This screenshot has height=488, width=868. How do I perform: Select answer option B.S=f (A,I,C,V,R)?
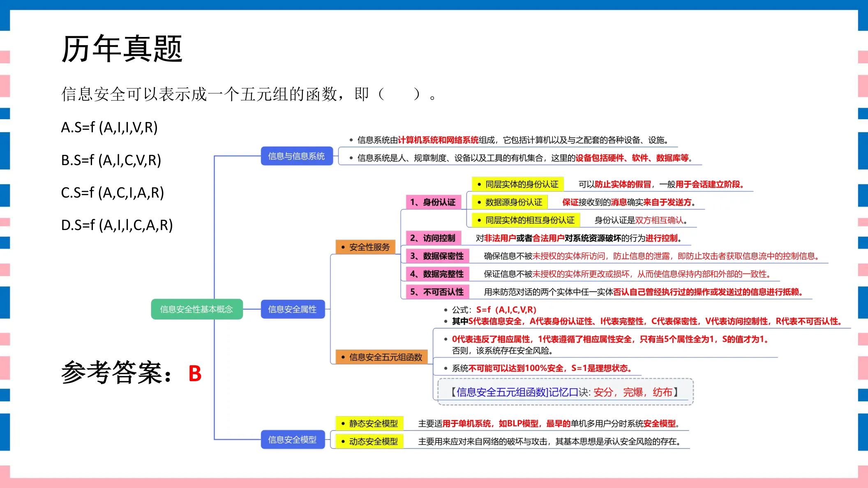[111, 160]
